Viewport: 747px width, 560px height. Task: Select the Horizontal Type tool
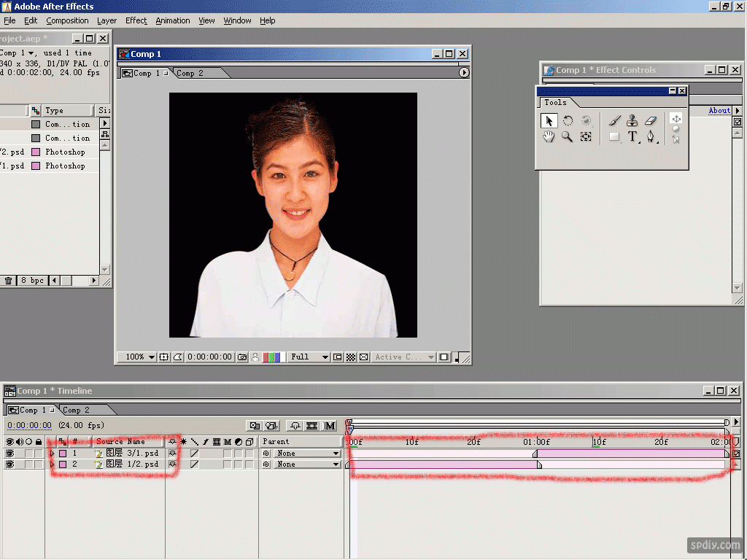tap(632, 136)
